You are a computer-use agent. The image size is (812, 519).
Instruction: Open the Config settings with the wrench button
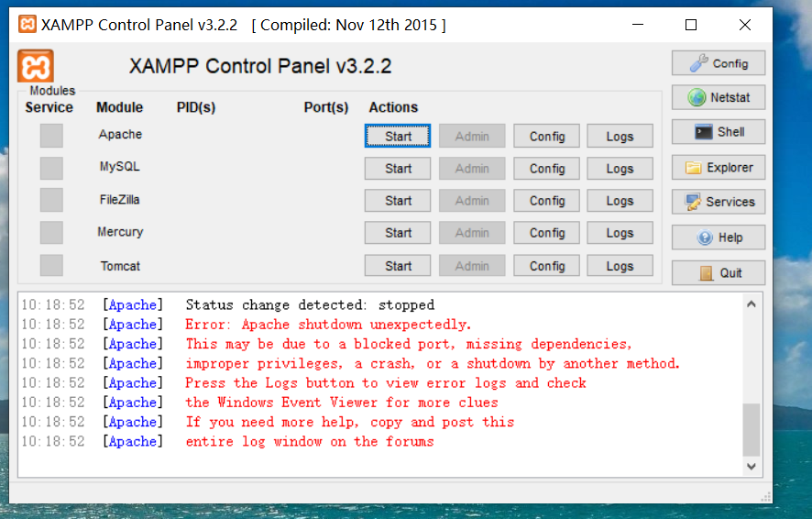(x=719, y=63)
